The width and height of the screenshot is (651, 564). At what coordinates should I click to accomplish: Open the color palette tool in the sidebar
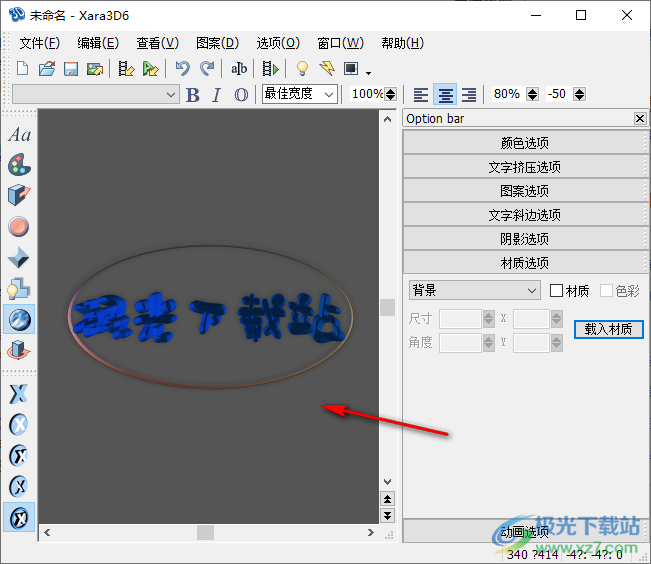(19, 164)
